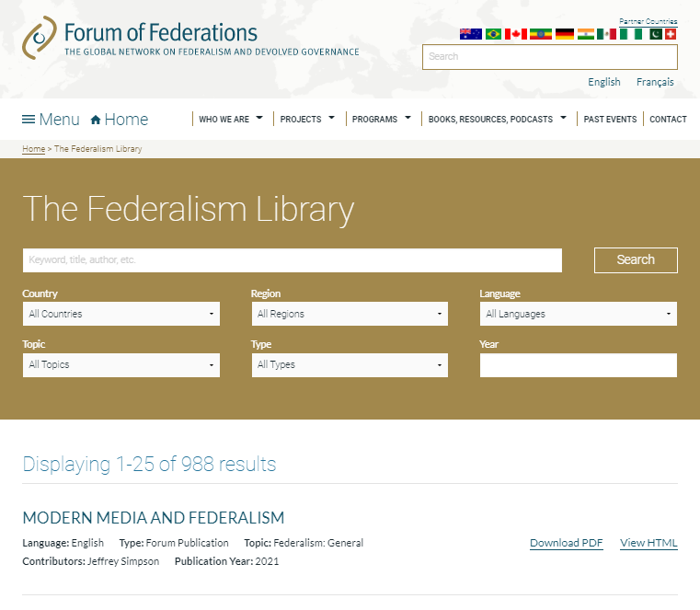Click 'The Federalism Library' breadcrumb text
The image size is (700, 610).
tap(98, 149)
